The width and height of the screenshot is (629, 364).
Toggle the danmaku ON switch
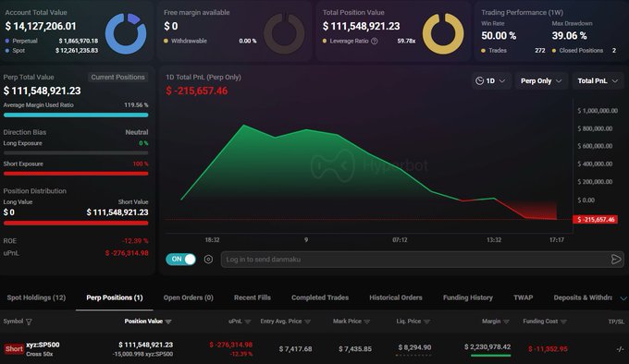pos(180,259)
